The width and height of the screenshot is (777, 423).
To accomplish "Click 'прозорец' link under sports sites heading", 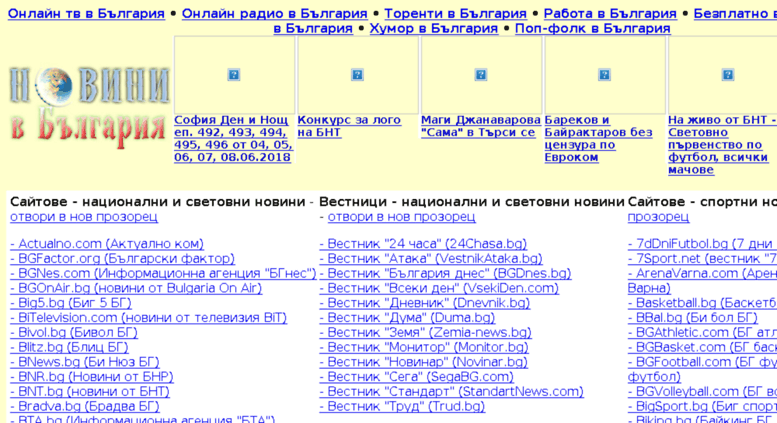I will tap(658, 216).
